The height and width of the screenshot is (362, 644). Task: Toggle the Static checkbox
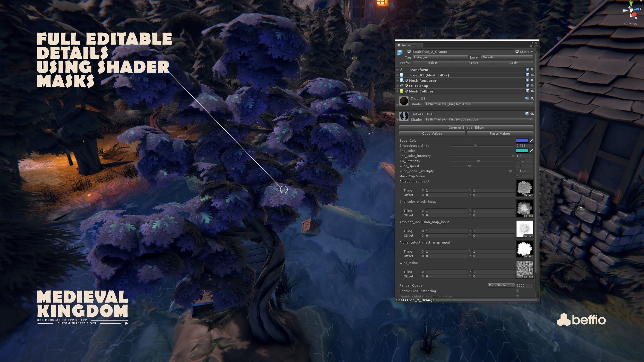click(x=517, y=52)
